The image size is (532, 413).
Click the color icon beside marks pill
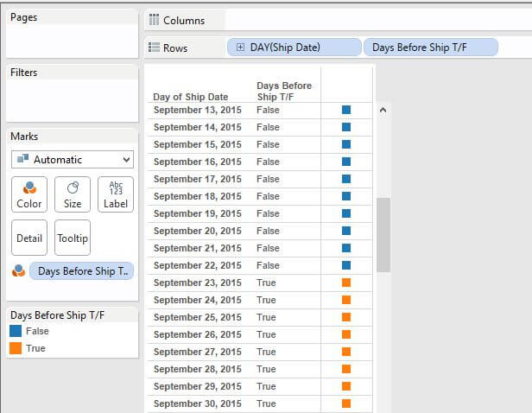[x=19, y=271]
